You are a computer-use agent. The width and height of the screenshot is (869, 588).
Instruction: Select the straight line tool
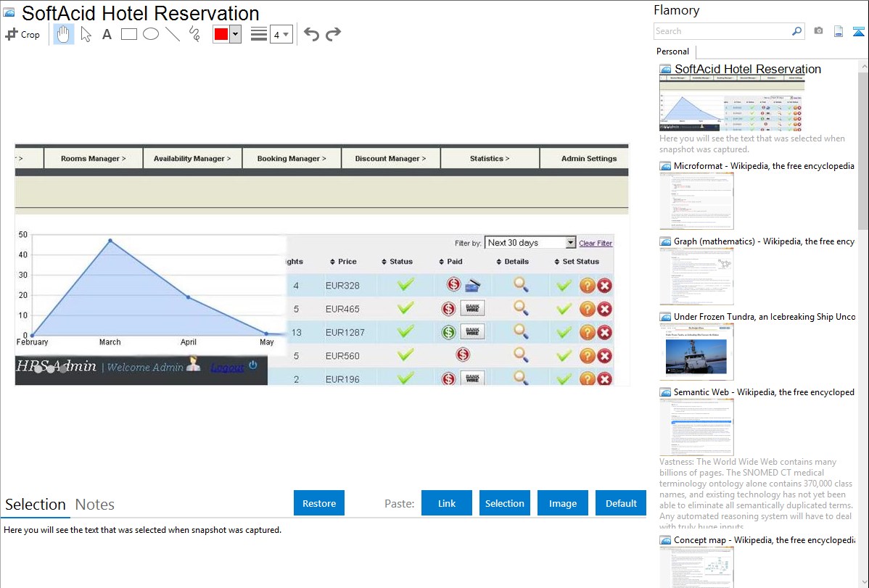pyautogui.click(x=173, y=34)
